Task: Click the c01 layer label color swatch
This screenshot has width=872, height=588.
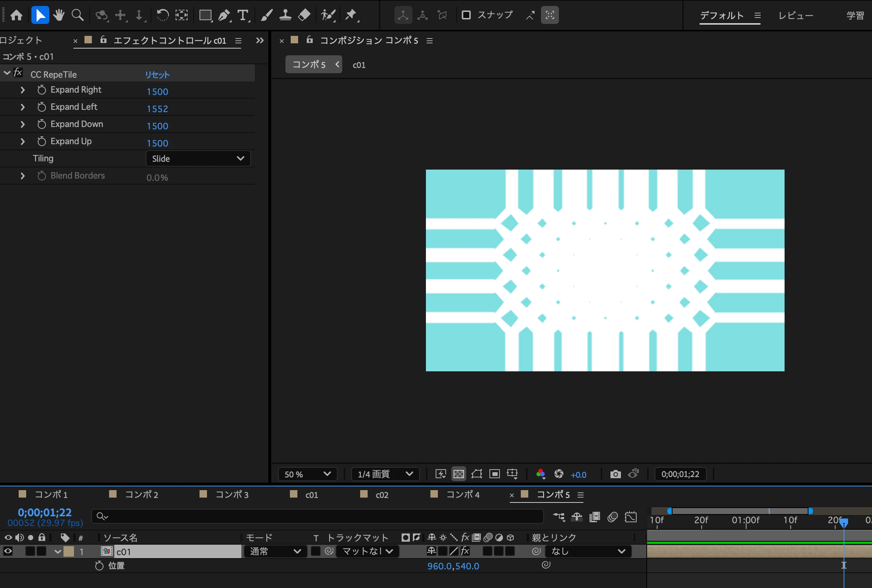Action: pyautogui.click(x=69, y=551)
